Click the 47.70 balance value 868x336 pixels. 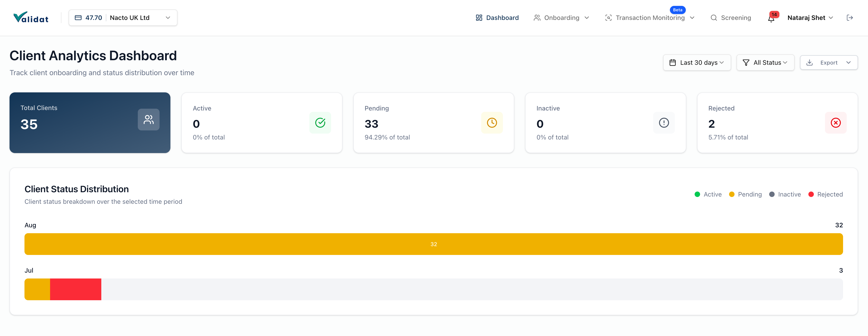94,18
